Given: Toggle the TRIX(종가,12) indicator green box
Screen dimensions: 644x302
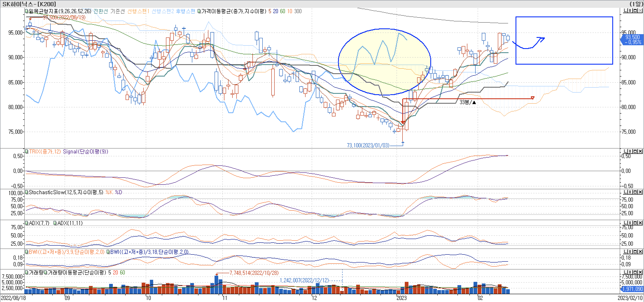Looking at the screenshot, I should coord(27,151).
